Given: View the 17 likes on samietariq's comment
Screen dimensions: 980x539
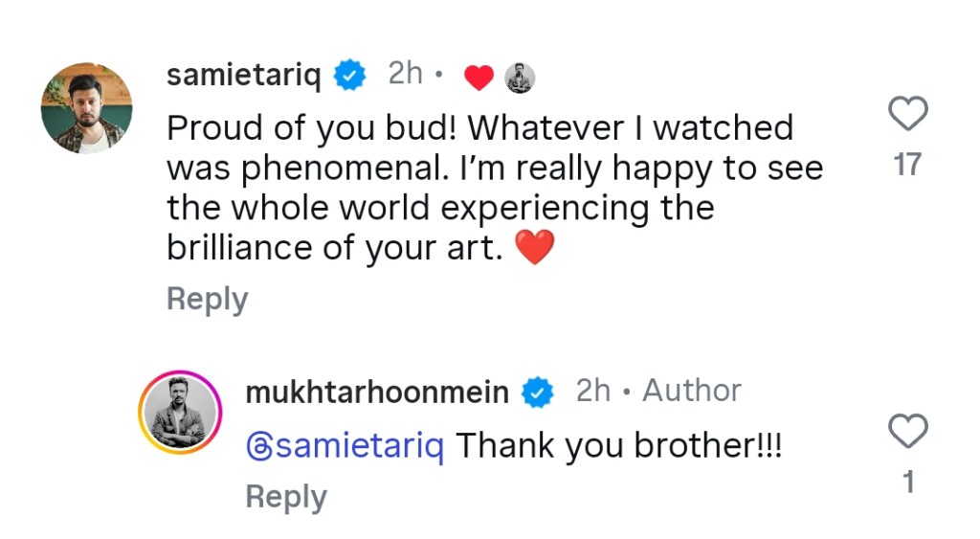Looking at the screenshot, I should click(x=906, y=166).
